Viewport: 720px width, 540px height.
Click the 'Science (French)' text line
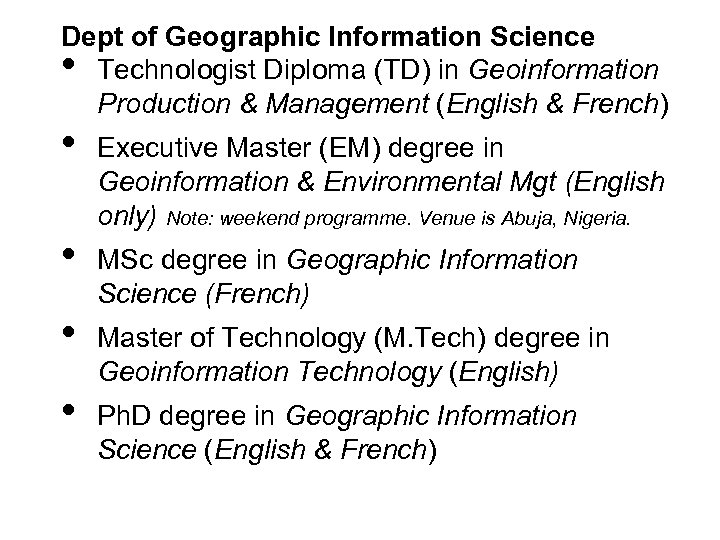point(203,295)
